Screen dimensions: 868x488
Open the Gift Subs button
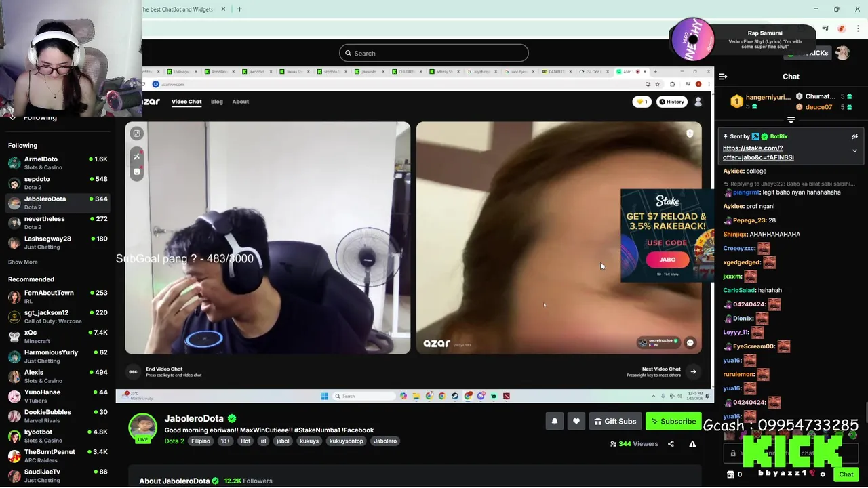615,422
